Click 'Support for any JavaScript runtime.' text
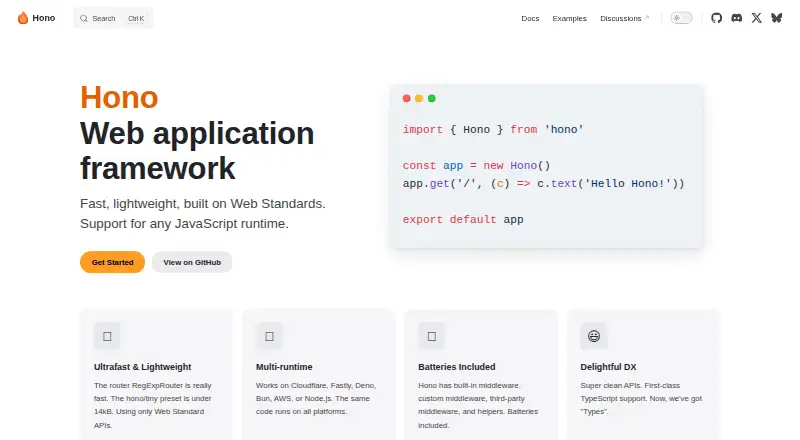 184,224
